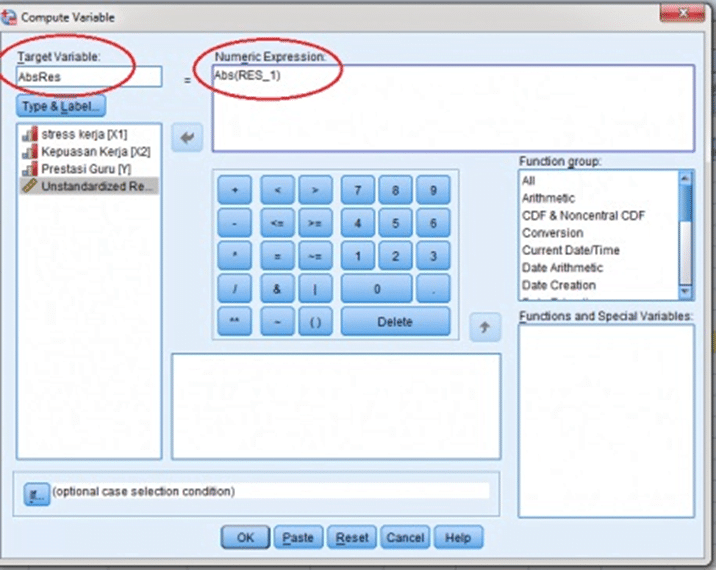
Task: Click keypad number 6
Action: tap(433, 223)
